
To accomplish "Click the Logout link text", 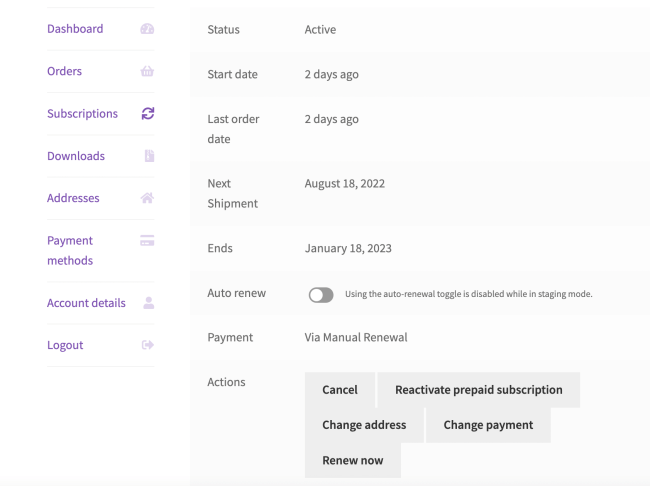I will 65,345.
